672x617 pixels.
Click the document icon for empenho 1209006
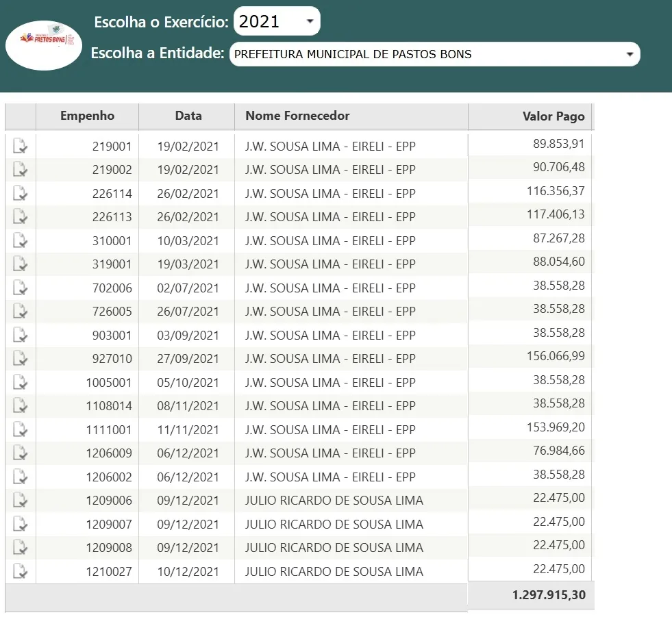(21, 500)
